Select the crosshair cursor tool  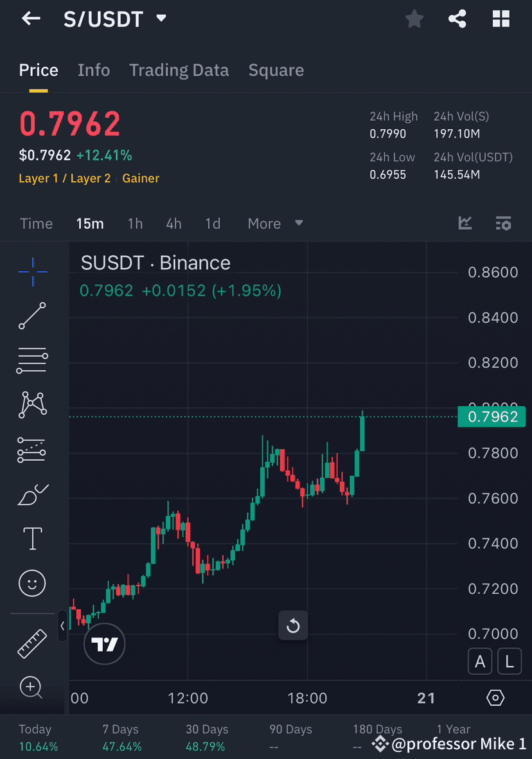tap(31, 271)
